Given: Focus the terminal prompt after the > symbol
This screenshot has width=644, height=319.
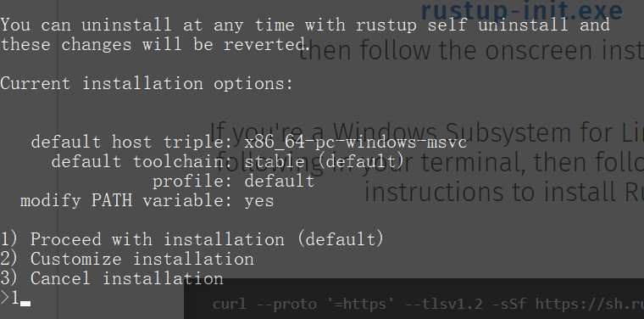Looking at the screenshot, I should (x=15, y=298).
